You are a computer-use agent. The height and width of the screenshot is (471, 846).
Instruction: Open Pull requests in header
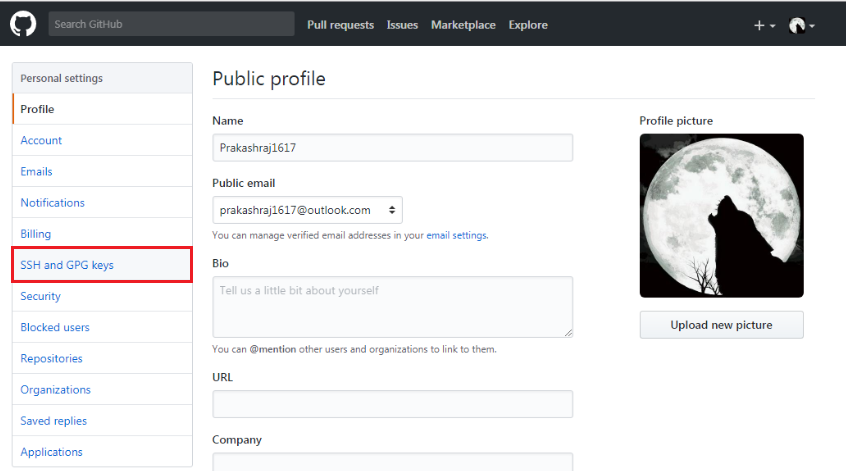pyautogui.click(x=340, y=25)
